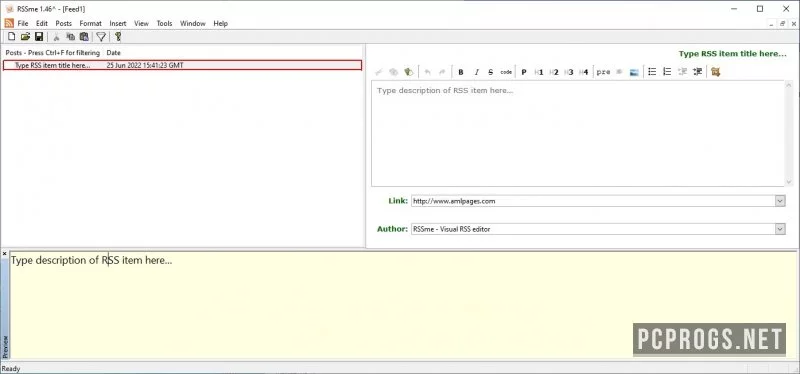This screenshot has width=800, height=374.
Task: Open the Edit menu
Action: click(x=42, y=23)
